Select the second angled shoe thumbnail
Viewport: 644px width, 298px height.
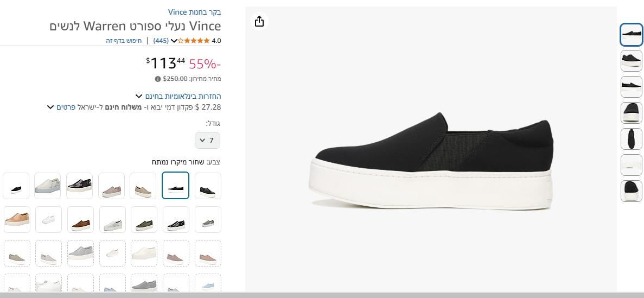tap(631, 61)
